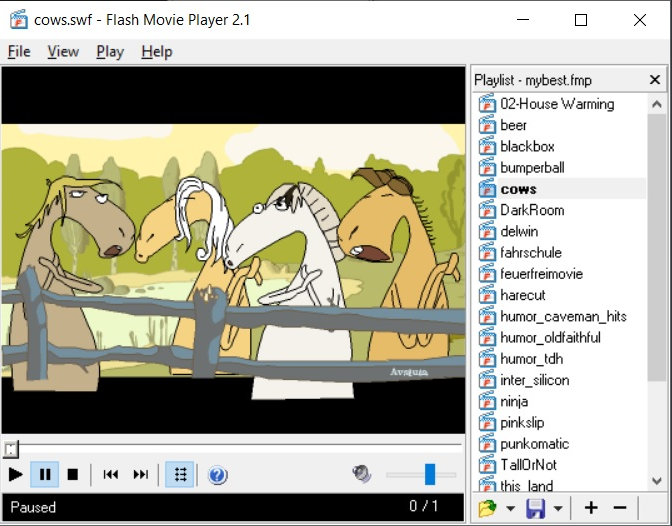Minimize the Flash Movie Player window
This screenshot has width=672, height=526.
[x=523, y=20]
